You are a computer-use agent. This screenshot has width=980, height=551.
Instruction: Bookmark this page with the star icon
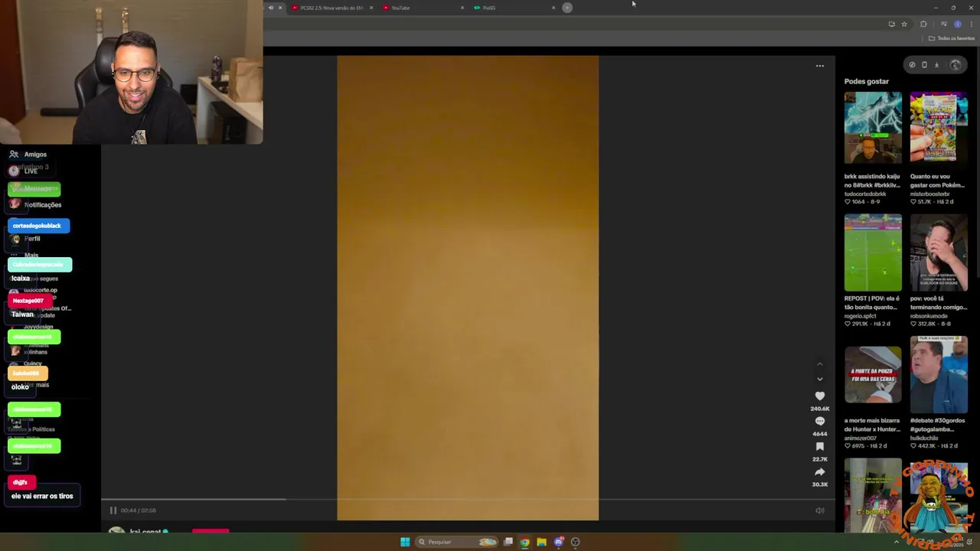tap(904, 24)
